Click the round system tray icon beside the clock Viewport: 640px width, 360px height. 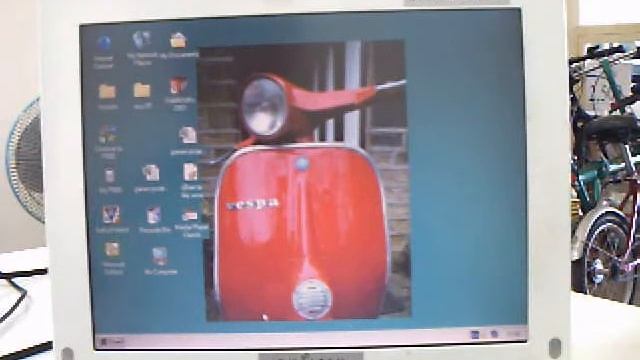(494, 334)
